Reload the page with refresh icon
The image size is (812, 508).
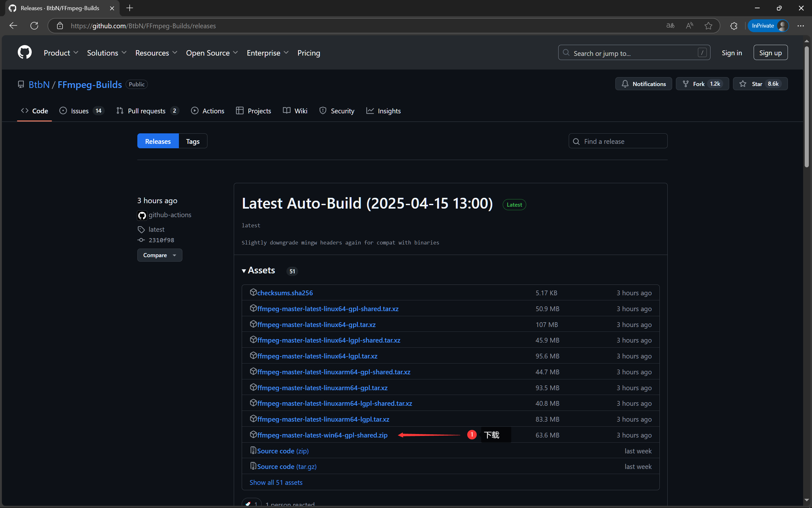coord(34,25)
